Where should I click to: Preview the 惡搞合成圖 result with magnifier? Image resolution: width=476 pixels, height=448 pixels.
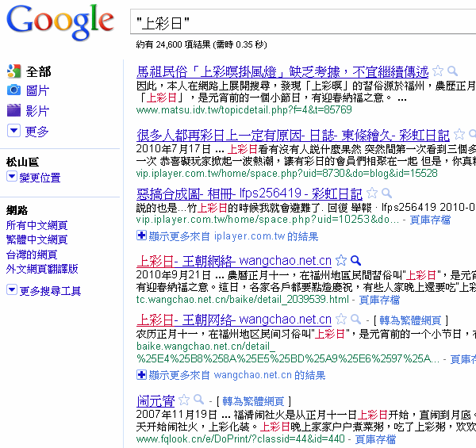coord(387,193)
